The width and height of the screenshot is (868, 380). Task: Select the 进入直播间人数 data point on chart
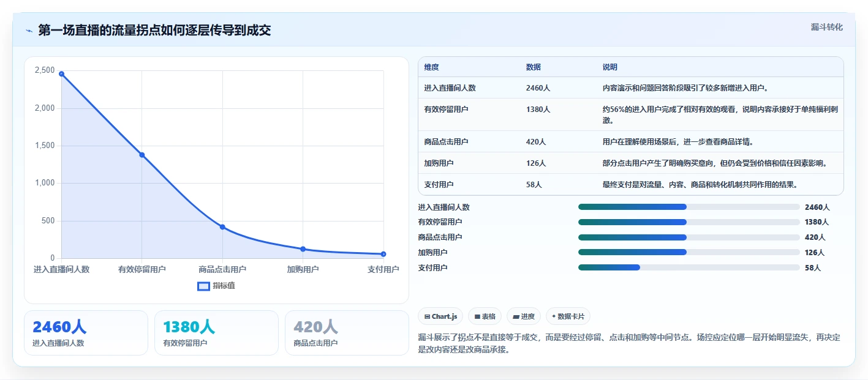click(x=61, y=74)
